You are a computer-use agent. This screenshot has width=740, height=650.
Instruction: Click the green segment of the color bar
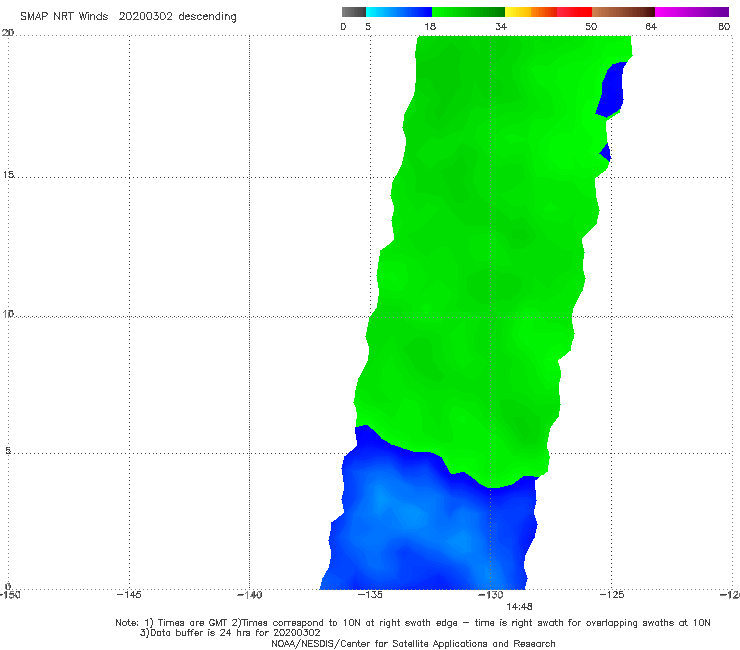click(x=468, y=12)
